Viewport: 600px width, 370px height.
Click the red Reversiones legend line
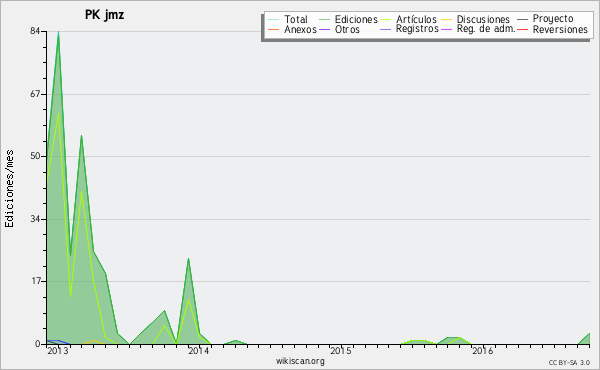click(522, 29)
